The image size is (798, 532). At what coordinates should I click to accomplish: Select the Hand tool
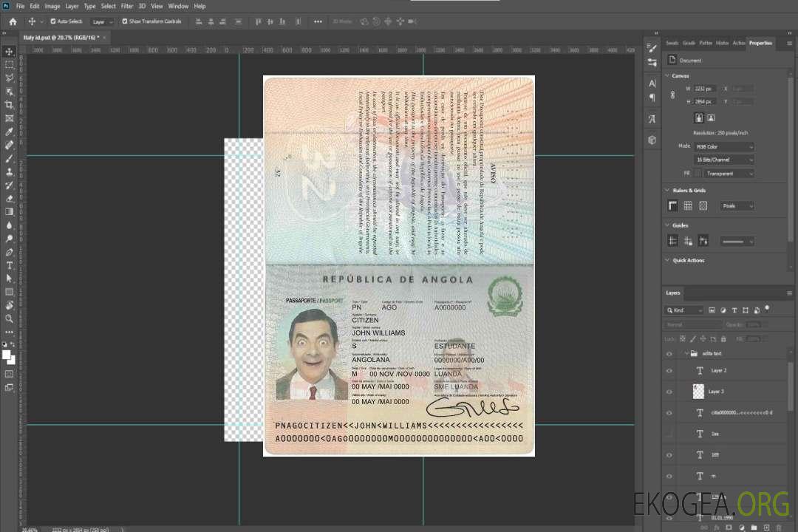(9, 305)
